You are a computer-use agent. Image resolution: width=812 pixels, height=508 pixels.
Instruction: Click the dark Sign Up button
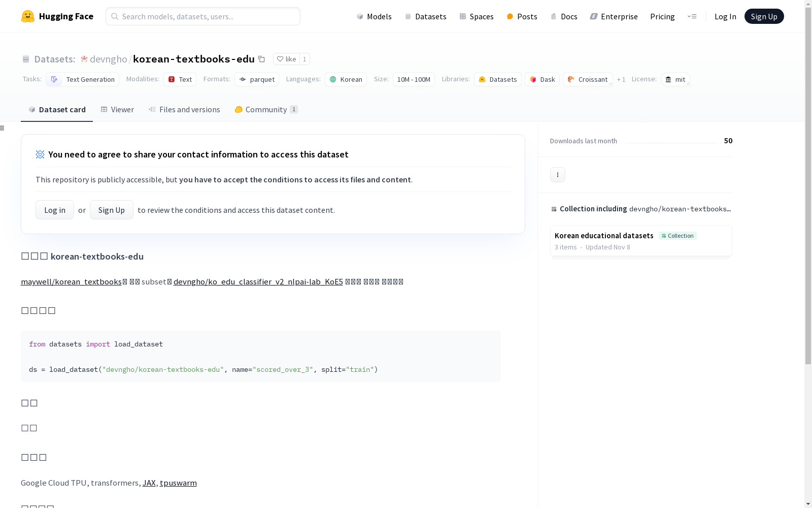tap(764, 16)
